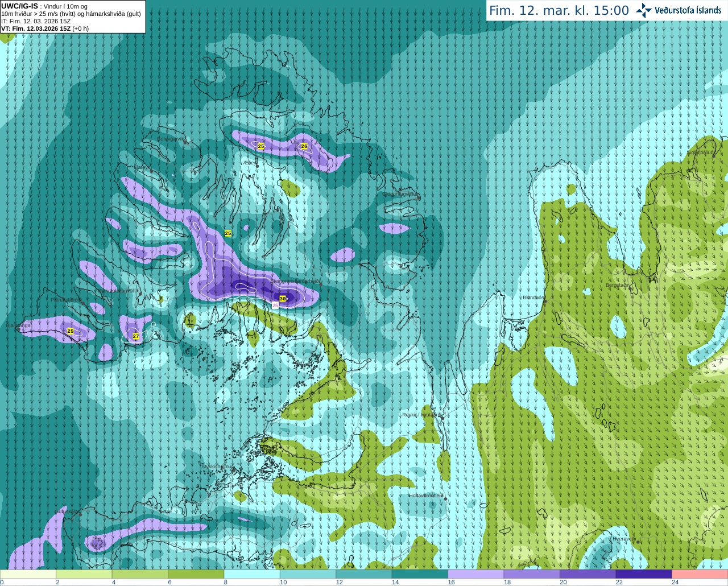
Task: Pick the dark indigo 22–24 legend swatch
Action: [x=644, y=574]
